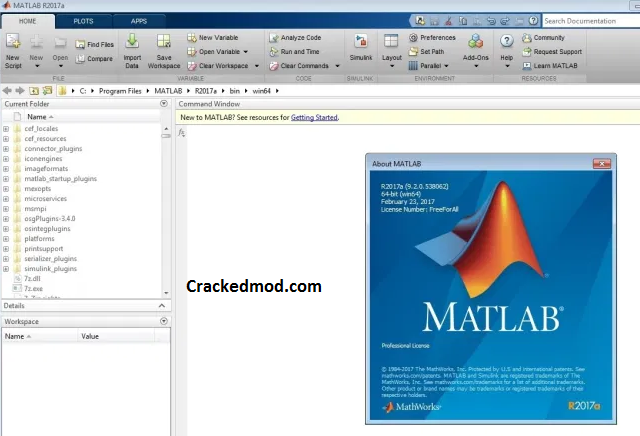Screen dimensions: 640x436
Task: Switch to the HOME tab
Action: tap(27, 21)
